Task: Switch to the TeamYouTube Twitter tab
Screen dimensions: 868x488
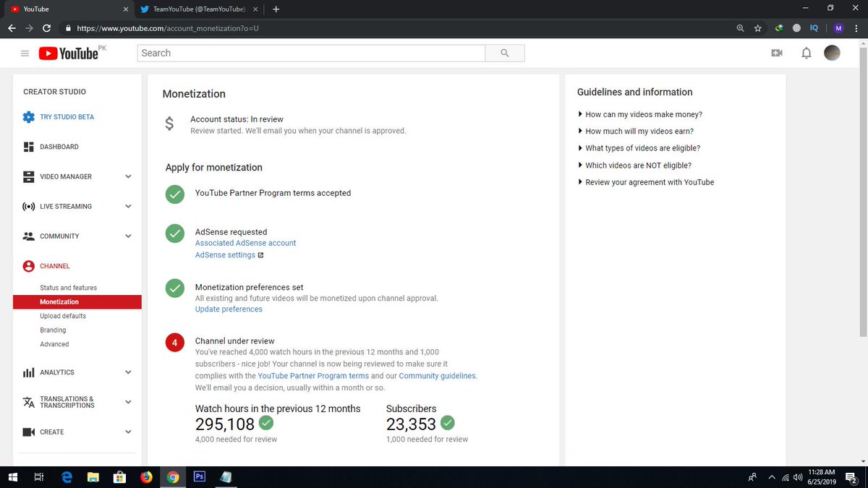Action: click(x=199, y=9)
